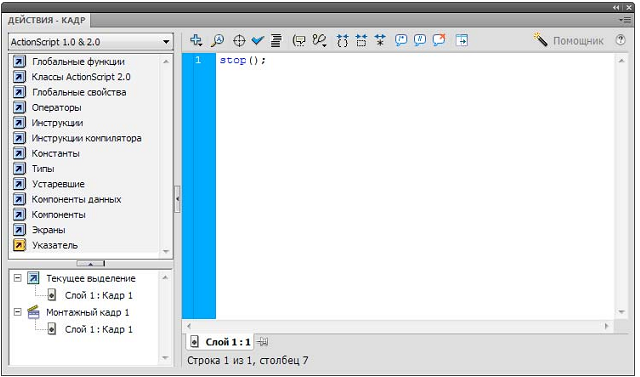Open Константы category
The image size is (640, 377).
[x=56, y=153]
